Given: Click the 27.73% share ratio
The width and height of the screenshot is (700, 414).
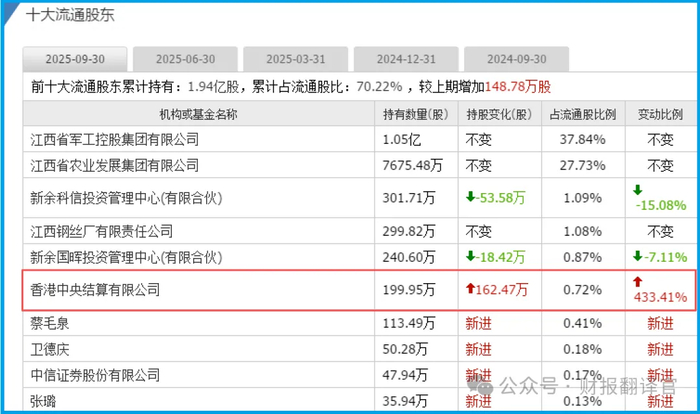Looking at the screenshot, I should point(583,166).
